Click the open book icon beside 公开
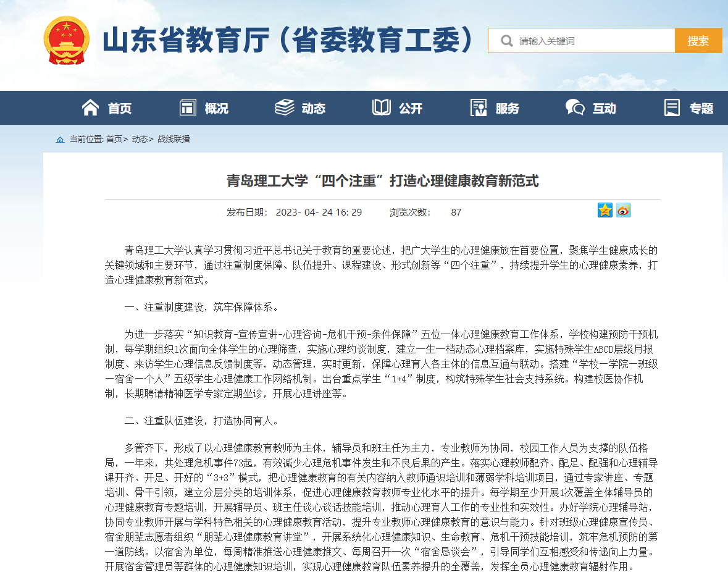This screenshot has height=572, width=728. click(382, 107)
